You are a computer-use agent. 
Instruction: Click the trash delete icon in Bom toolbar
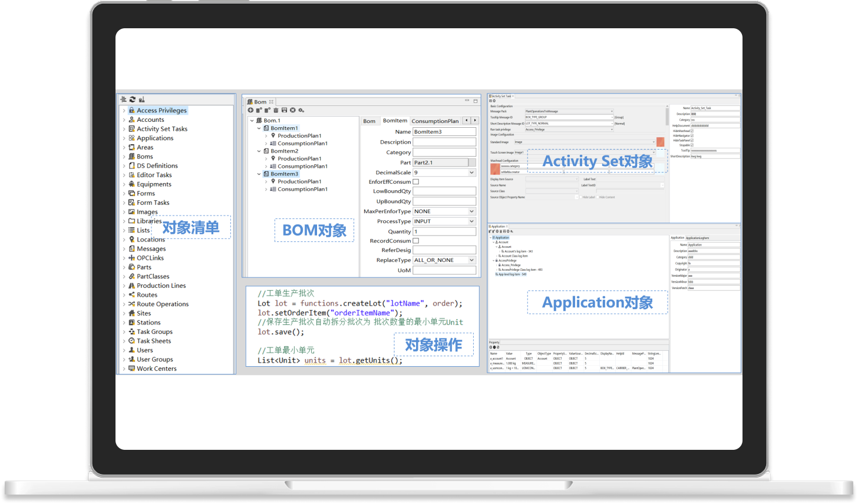tap(276, 110)
